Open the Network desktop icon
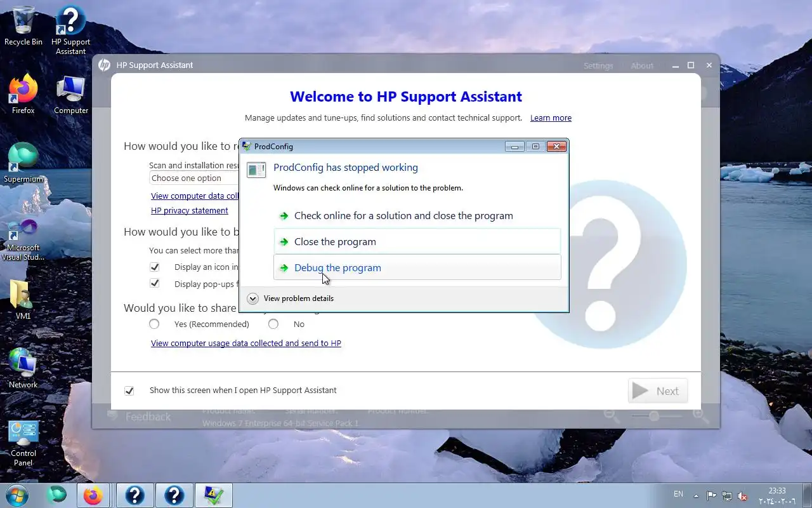The image size is (812, 508). coord(23,368)
